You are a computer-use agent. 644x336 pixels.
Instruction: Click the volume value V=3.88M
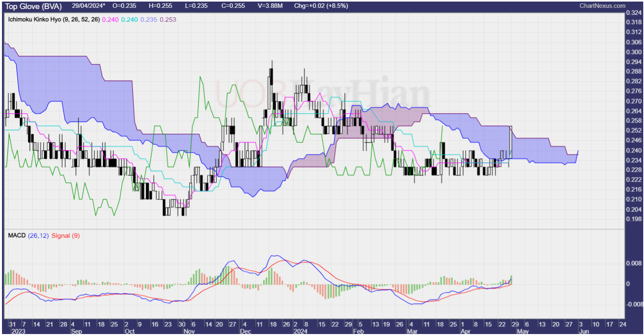coord(270,6)
